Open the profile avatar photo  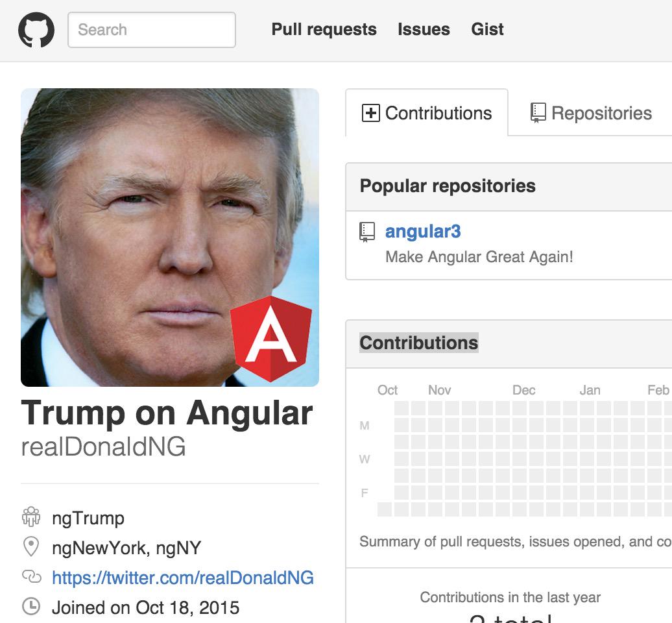click(x=170, y=238)
